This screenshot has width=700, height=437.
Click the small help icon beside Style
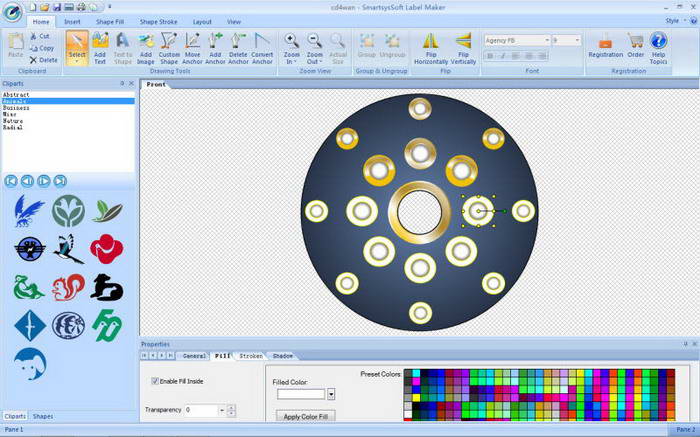tap(694, 21)
